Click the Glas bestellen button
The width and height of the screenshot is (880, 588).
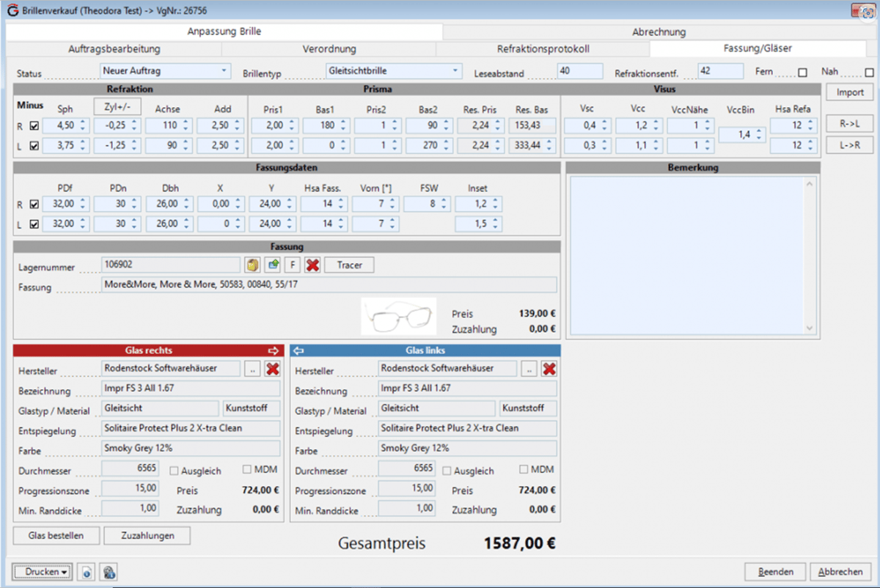coord(55,535)
